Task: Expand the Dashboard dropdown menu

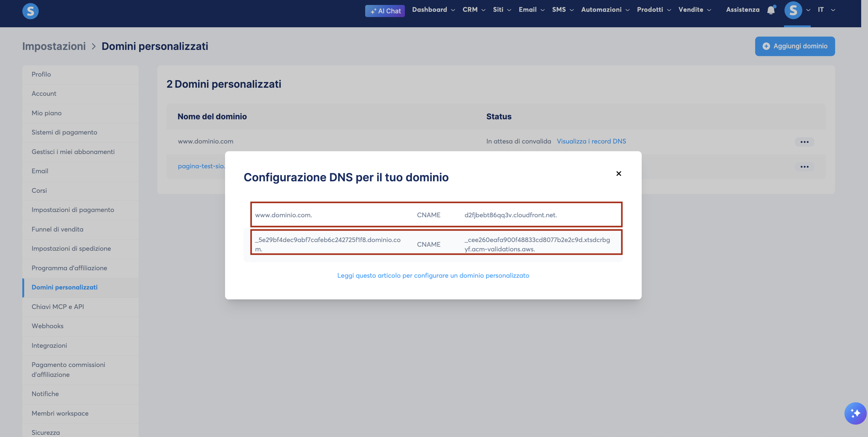Action: pyautogui.click(x=433, y=10)
